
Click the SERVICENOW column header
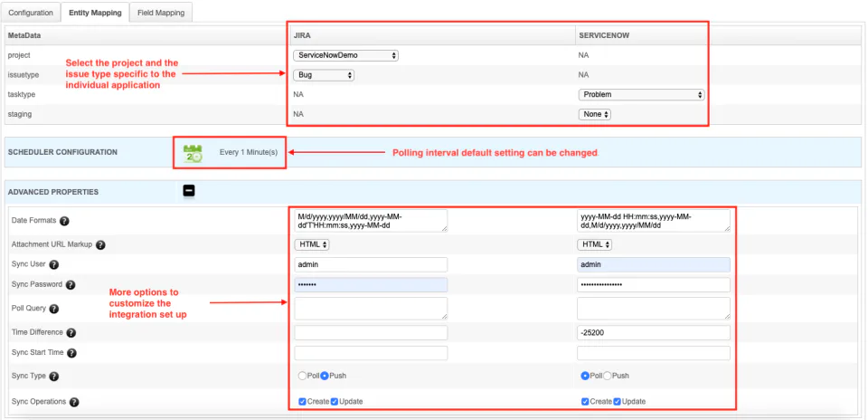[x=604, y=35]
